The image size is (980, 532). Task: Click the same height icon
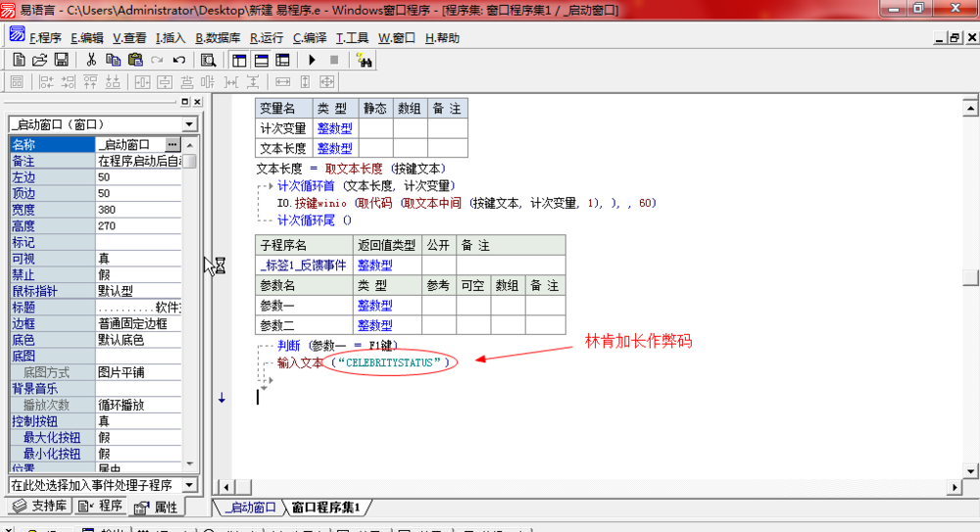pyautogui.click(x=305, y=82)
